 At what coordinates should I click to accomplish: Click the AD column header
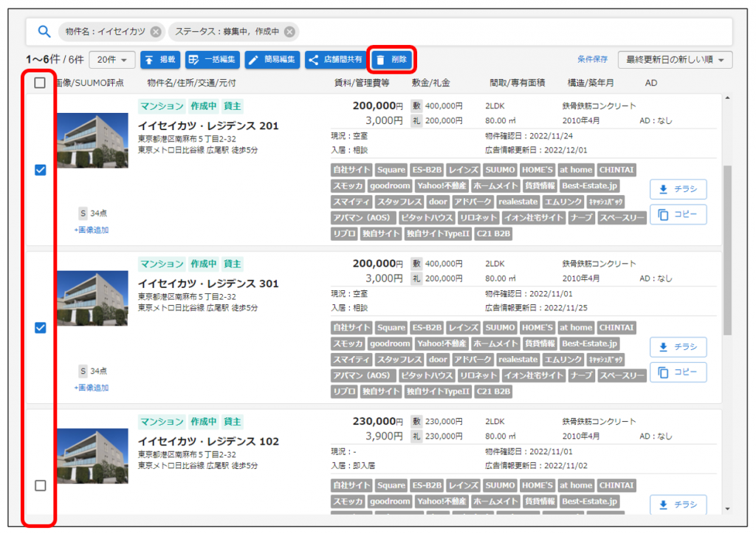[x=651, y=83]
